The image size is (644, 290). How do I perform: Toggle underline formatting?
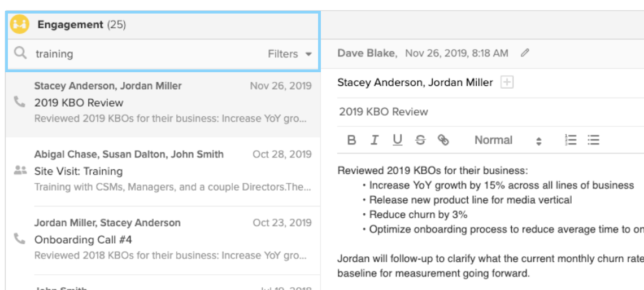coord(397,140)
